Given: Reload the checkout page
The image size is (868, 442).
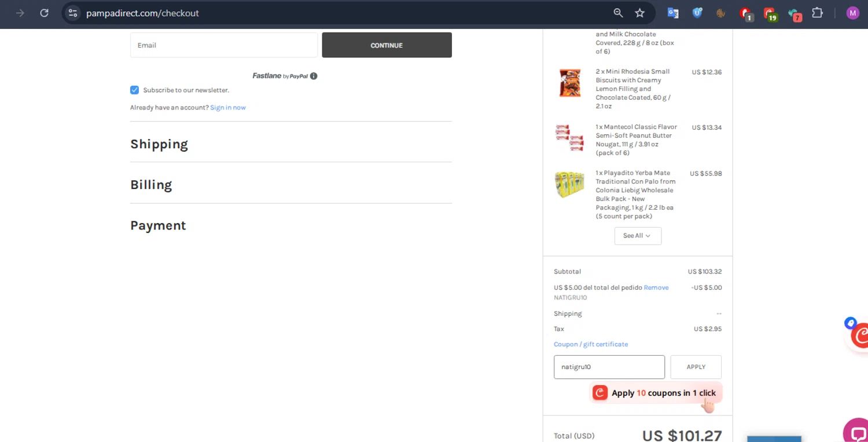Looking at the screenshot, I should (x=44, y=13).
